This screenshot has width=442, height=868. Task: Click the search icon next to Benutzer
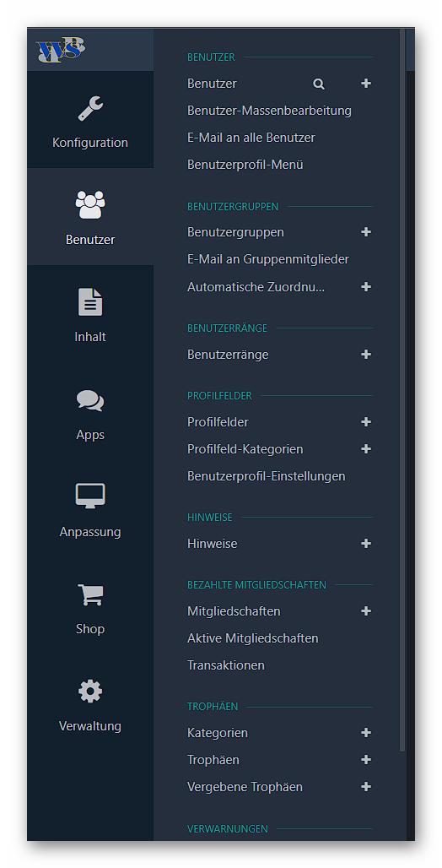click(319, 84)
